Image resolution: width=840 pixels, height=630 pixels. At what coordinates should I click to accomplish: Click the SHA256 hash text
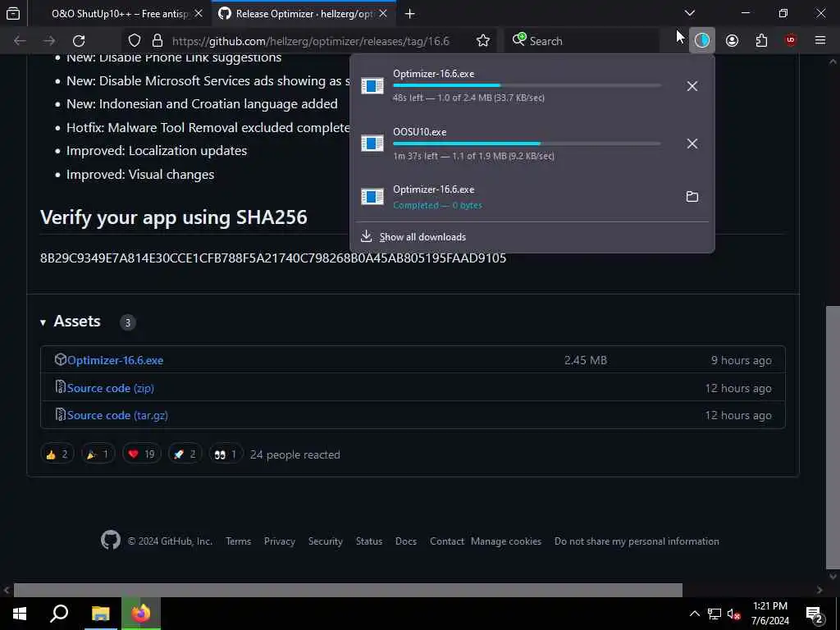(x=273, y=258)
